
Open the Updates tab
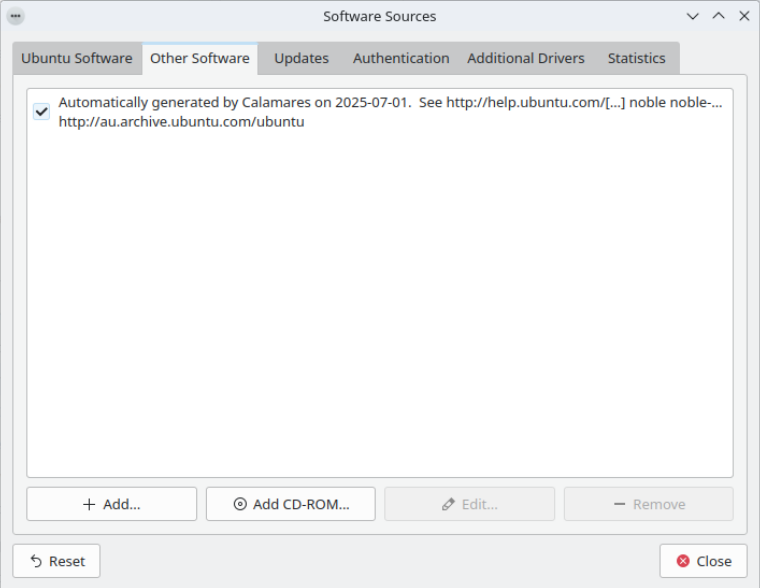pos(301,58)
